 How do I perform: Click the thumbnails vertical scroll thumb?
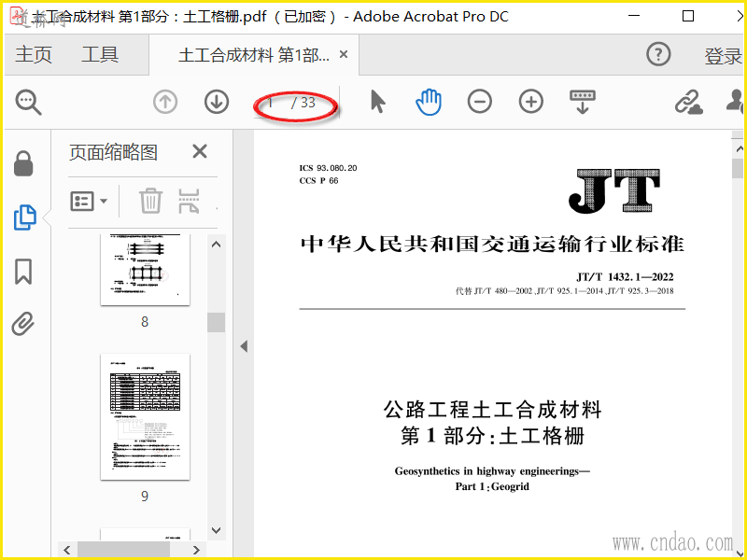point(217,322)
